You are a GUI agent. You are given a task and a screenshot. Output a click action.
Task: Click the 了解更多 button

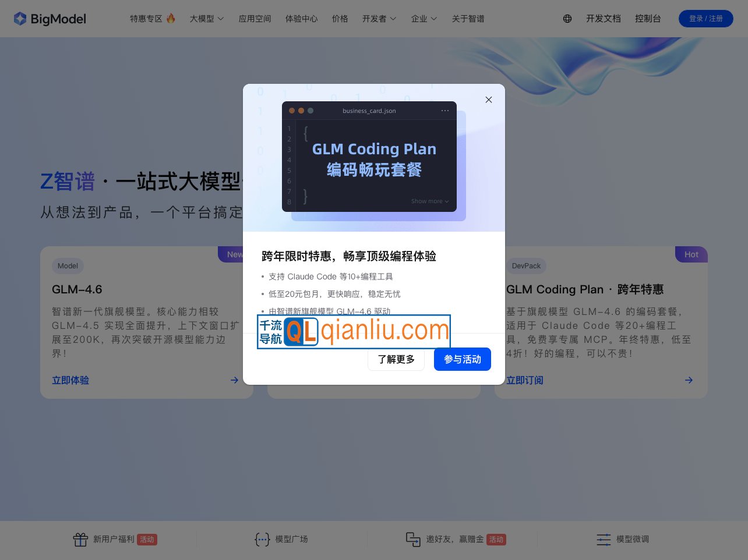click(x=396, y=359)
